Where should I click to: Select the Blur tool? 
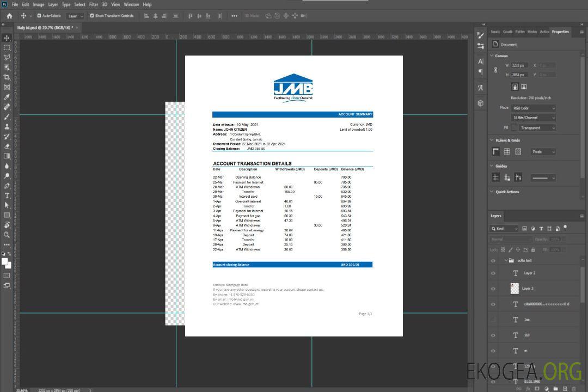7,166
